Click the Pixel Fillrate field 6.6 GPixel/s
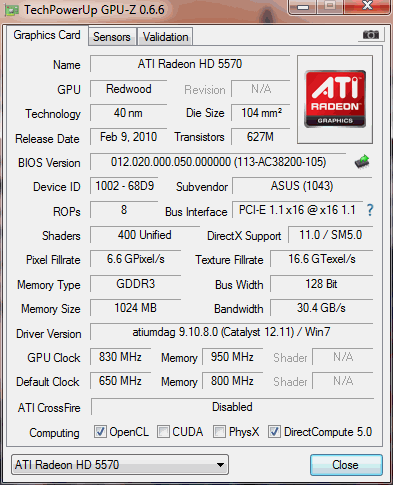Image resolution: width=393 pixels, height=485 pixels. (x=136, y=259)
